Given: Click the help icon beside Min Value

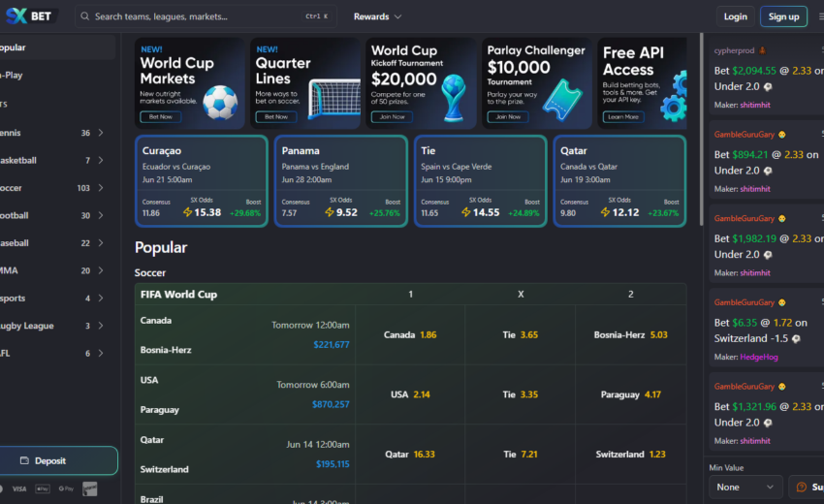Looking at the screenshot, I should click(x=802, y=488).
